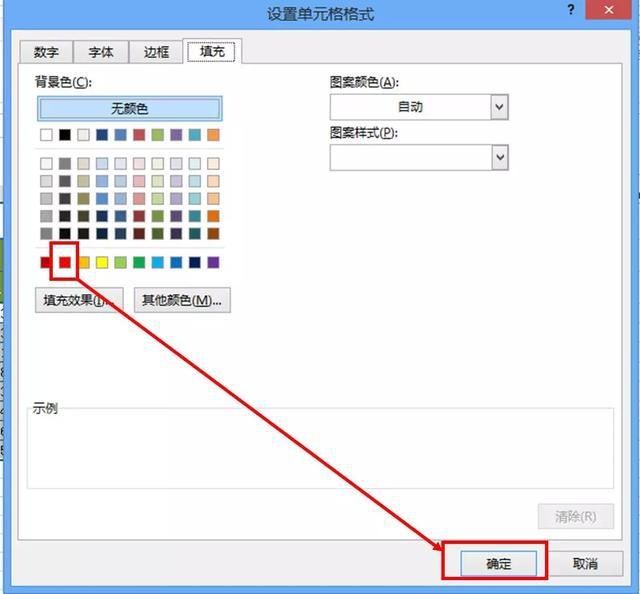This screenshot has height=594, width=640.
Task: Choose gold-orange swatch in standard colors row
Action: pyautogui.click(x=84, y=262)
